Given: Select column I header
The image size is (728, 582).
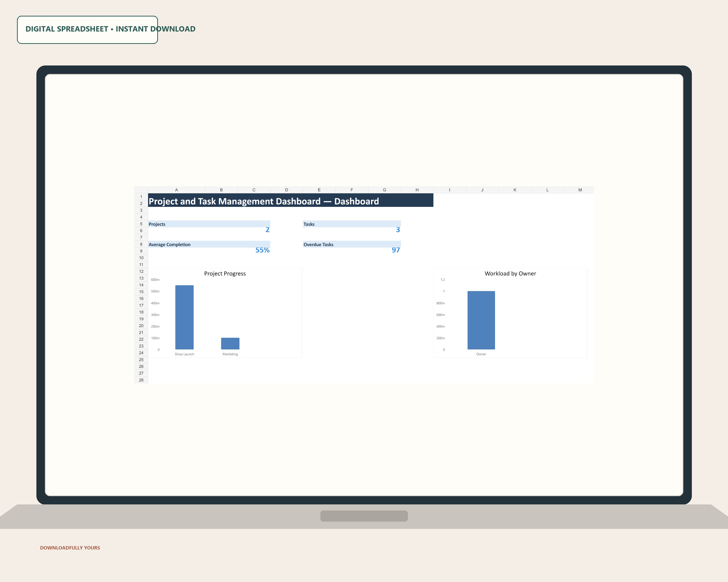Looking at the screenshot, I should [x=450, y=190].
